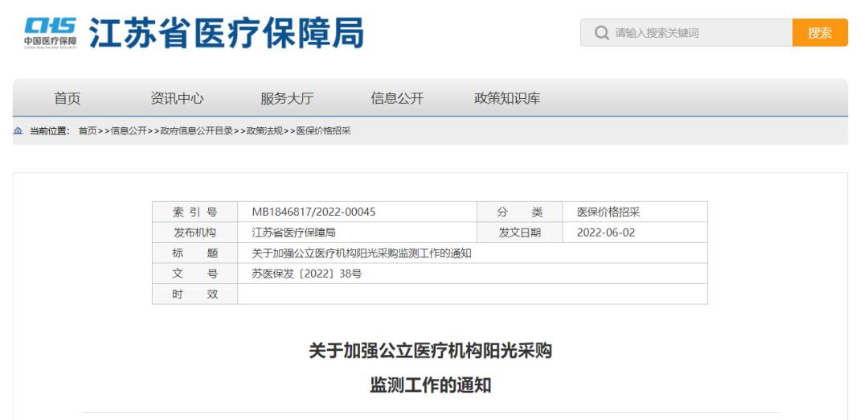Click the 发文日期 label cell

click(x=520, y=233)
